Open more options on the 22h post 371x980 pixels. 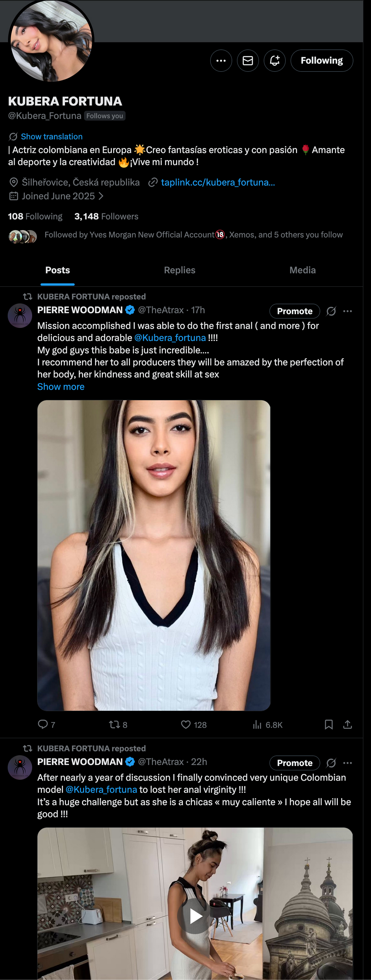click(348, 763)
